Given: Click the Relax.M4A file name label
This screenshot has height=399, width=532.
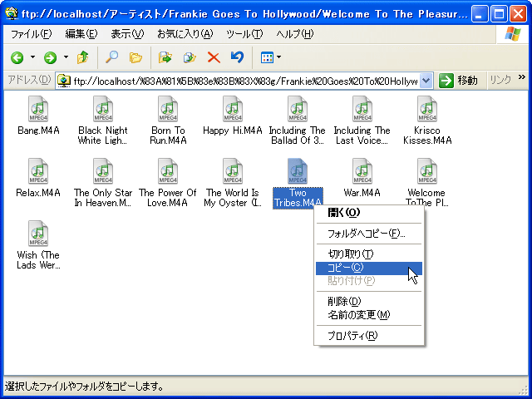Looking at the screenshot, I should point(38,193).
